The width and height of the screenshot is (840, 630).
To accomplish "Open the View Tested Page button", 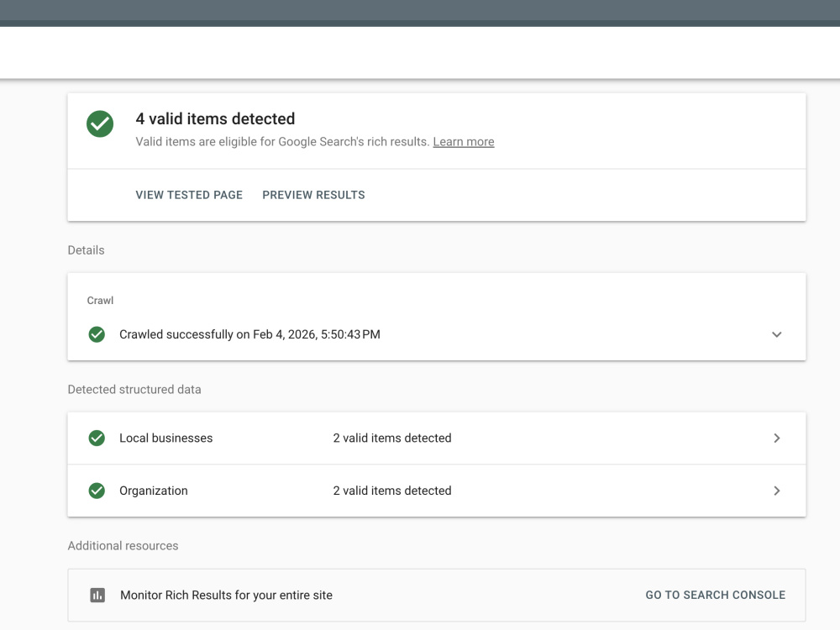I will tap(189, 195).
